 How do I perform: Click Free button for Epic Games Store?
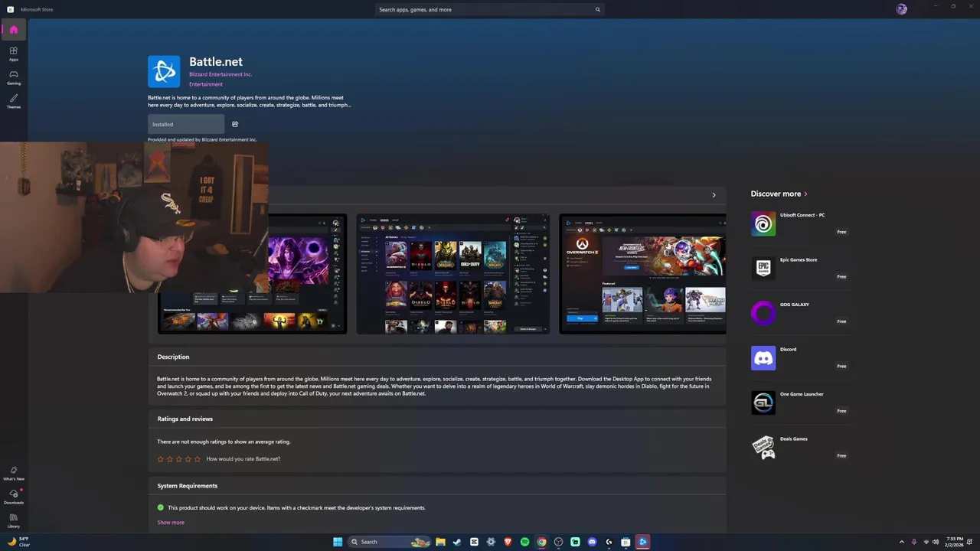841,276
